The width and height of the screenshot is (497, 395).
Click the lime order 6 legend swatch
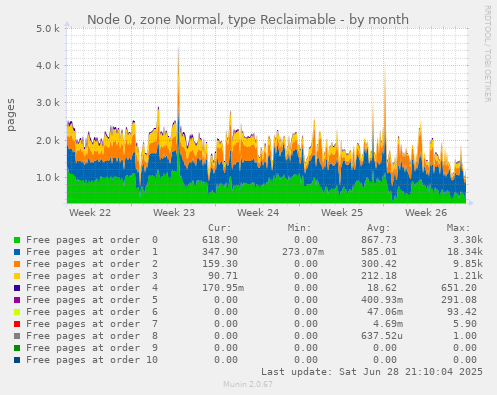point(17,312)
